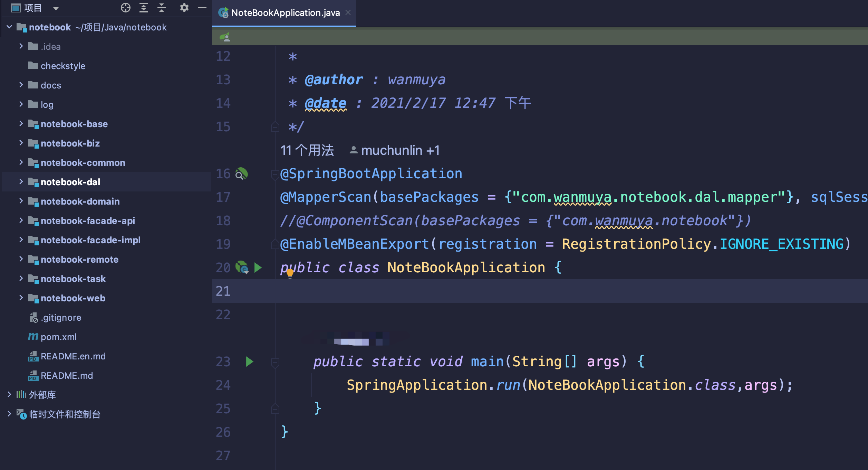Expand the notebook-base module
This screenshot has height=470, width=868.
tap(21, 123)
